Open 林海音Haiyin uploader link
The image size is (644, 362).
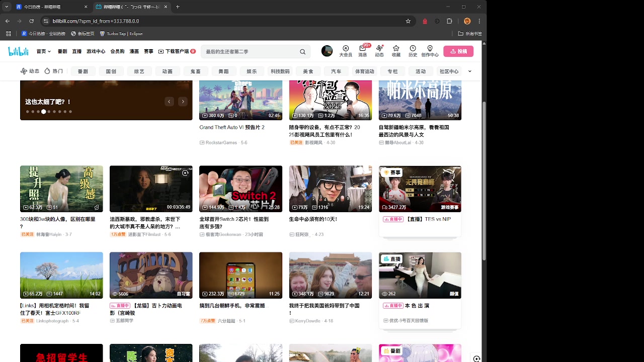click(49, 235)
